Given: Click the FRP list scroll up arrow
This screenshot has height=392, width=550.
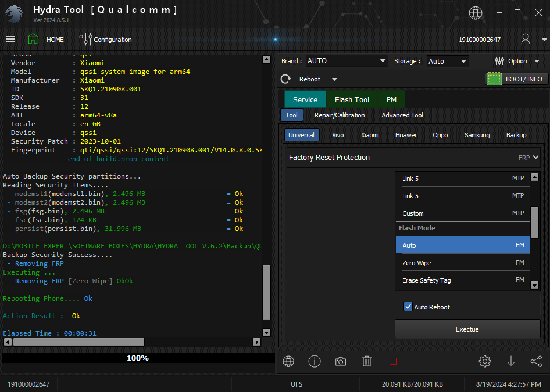Looking at the screenshot, I should tap(534, 177).
